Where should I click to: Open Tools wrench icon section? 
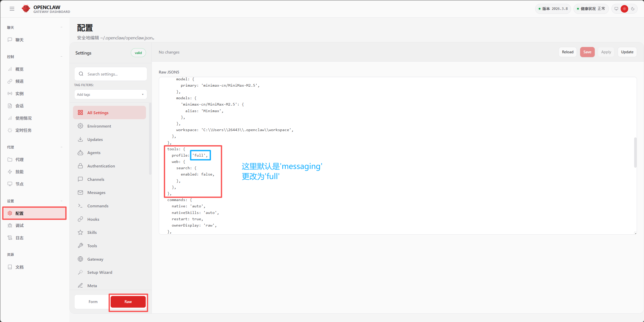pos(92,246)
